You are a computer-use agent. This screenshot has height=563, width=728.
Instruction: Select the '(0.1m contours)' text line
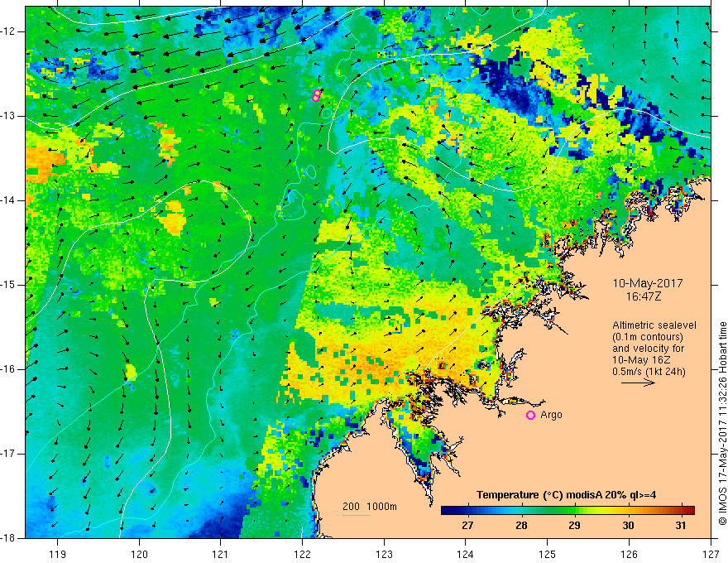click(647, 337)
